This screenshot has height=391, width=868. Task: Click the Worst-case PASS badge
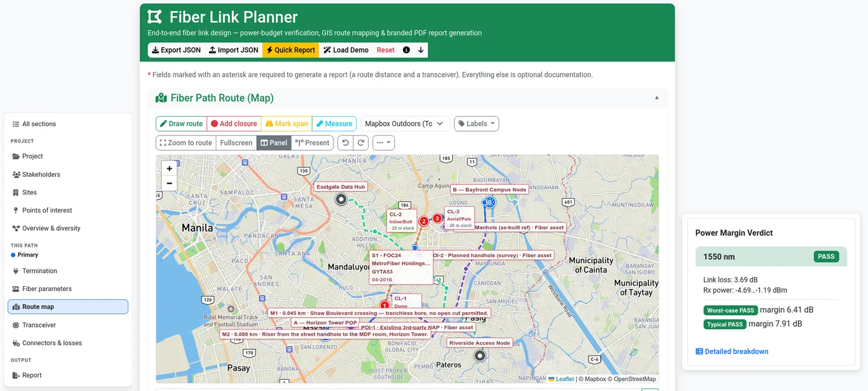tap(730, 310)
